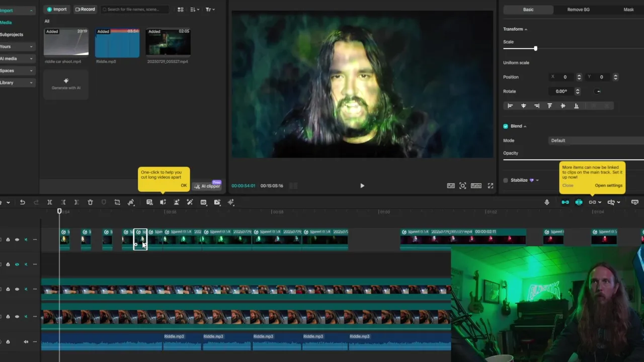Center the clip horizontally
Screen dimensions: 644x362
tap(523, 106)
